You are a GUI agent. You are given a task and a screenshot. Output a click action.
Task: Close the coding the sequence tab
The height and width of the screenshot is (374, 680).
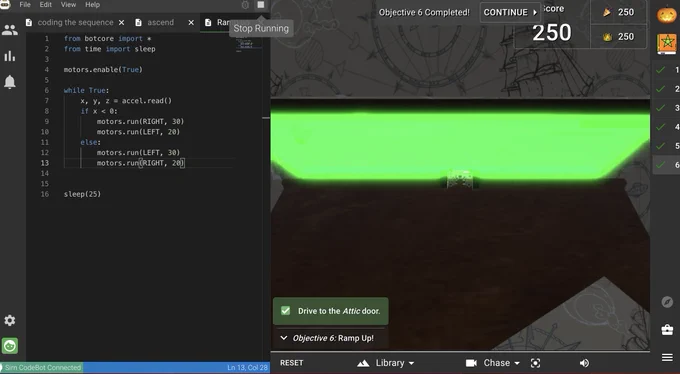[x=121, y=23]
